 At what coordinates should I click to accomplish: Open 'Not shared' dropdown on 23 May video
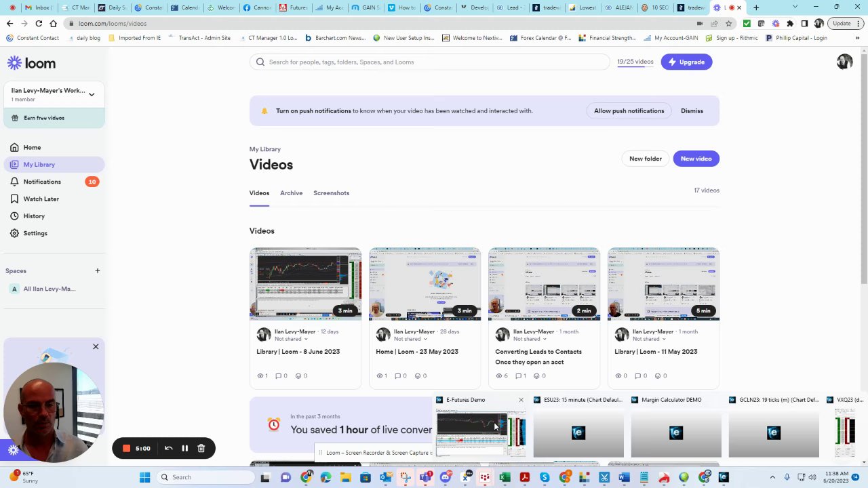click(x=410, y=339)
